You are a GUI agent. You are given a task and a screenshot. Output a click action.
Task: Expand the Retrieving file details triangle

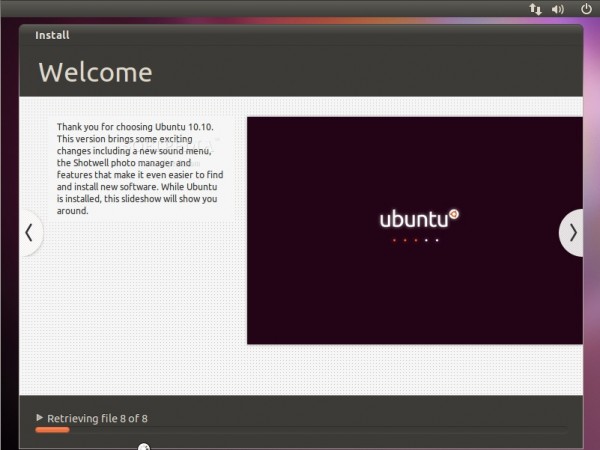coord(39,417)
